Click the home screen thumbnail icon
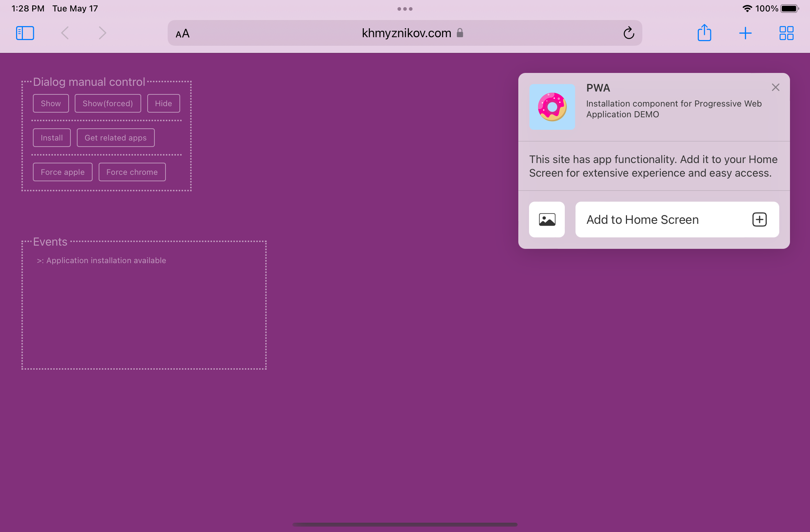Viewport: 810px width, 532px height. click(x=547, y=219)
